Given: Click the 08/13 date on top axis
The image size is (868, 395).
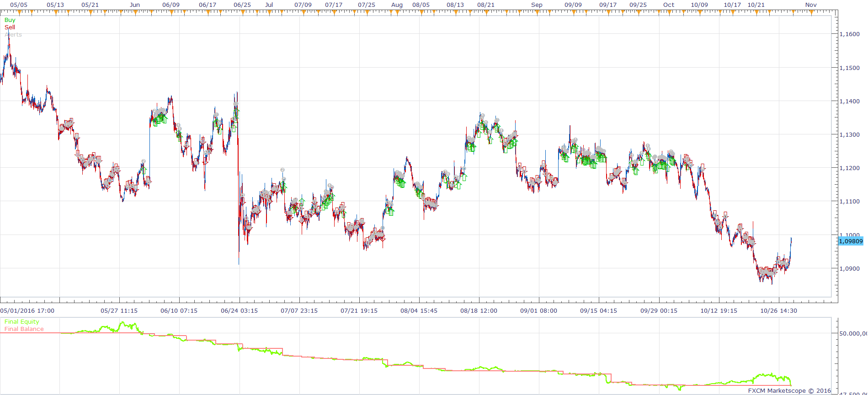Looking at the screenshot, I should [455, 5].
